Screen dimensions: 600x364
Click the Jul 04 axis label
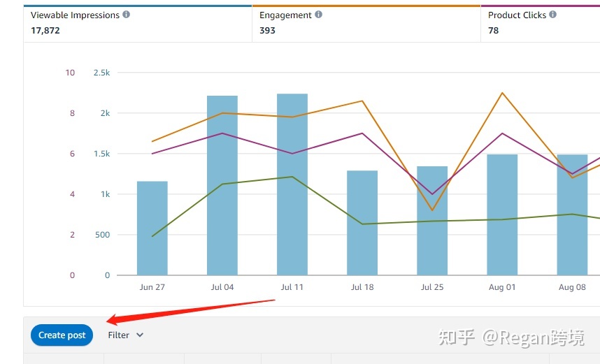tap(222, 287)
